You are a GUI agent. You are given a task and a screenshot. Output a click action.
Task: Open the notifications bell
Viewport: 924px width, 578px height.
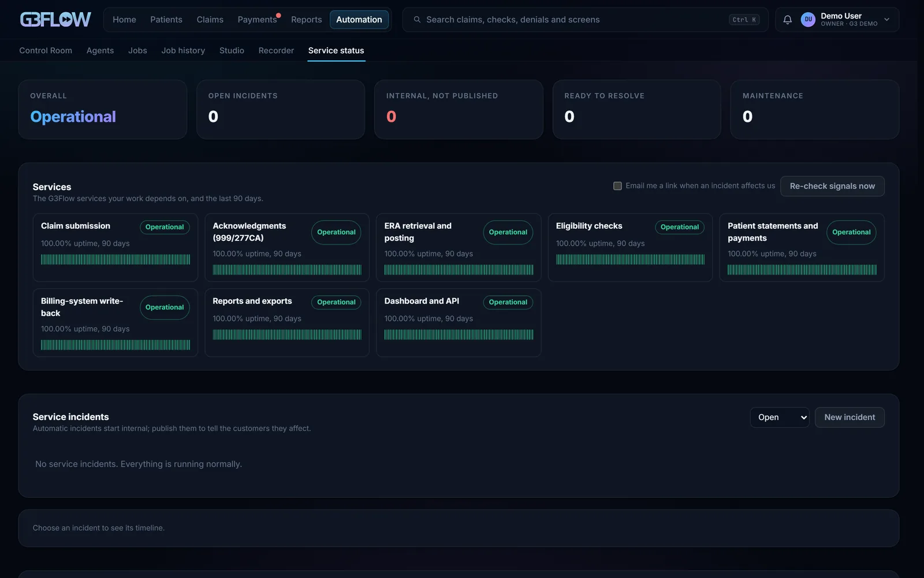click(x=787, y=20)
